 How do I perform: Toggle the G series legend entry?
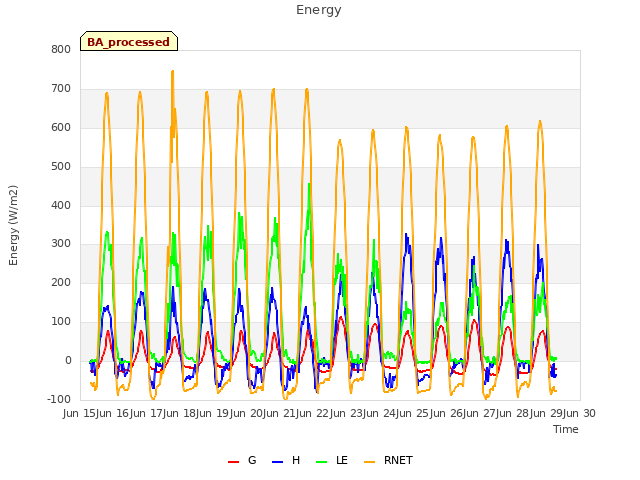tap(242, 460)
